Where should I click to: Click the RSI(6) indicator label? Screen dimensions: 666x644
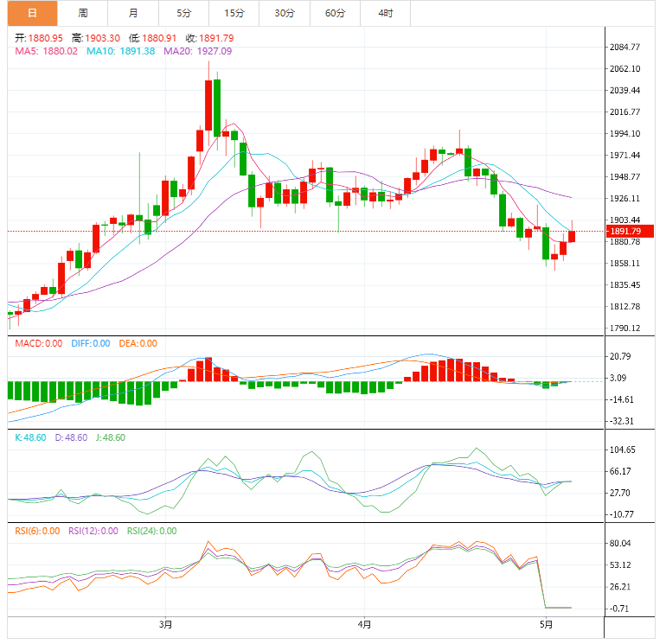pos(38,531)
